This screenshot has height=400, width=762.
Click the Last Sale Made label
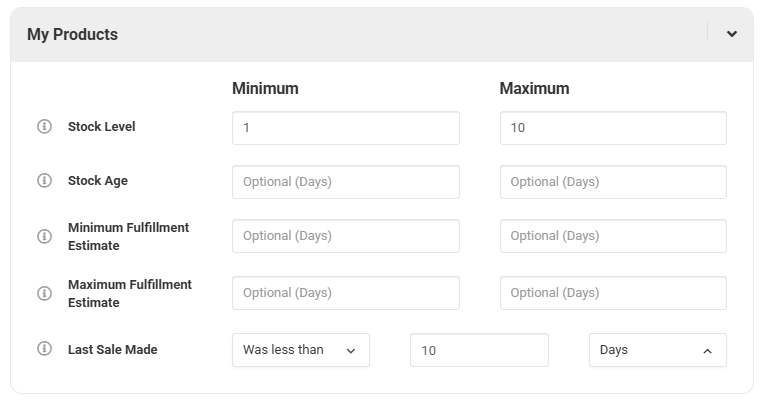click(112, 350)
